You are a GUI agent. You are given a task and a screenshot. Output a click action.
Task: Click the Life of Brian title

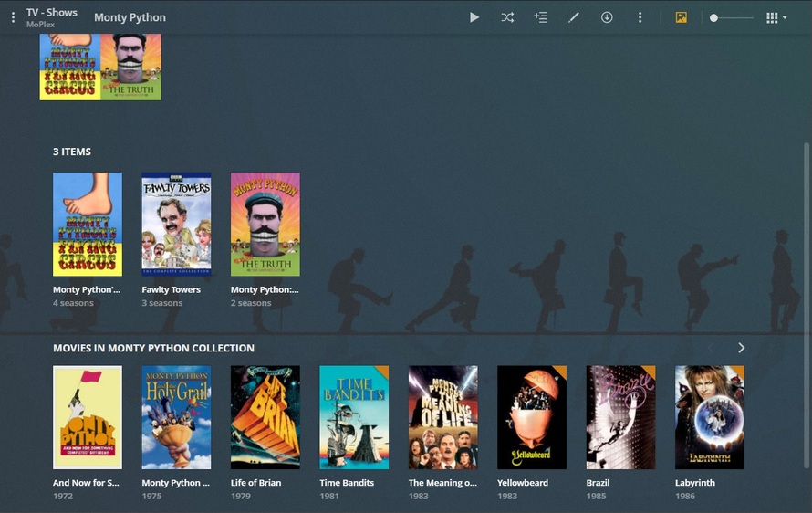click(255, 483)
